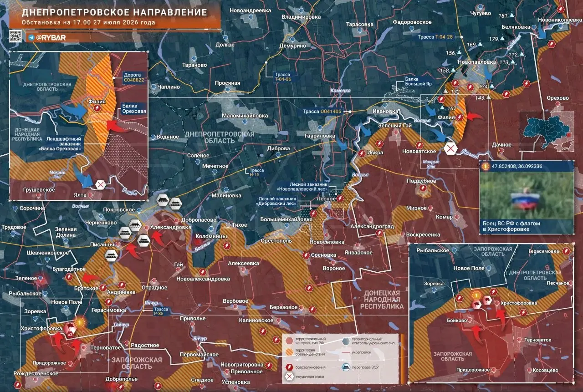Click the failed attack X near Новохатское
This screenshot has width=583, height=392.
(x=450, y=149)
